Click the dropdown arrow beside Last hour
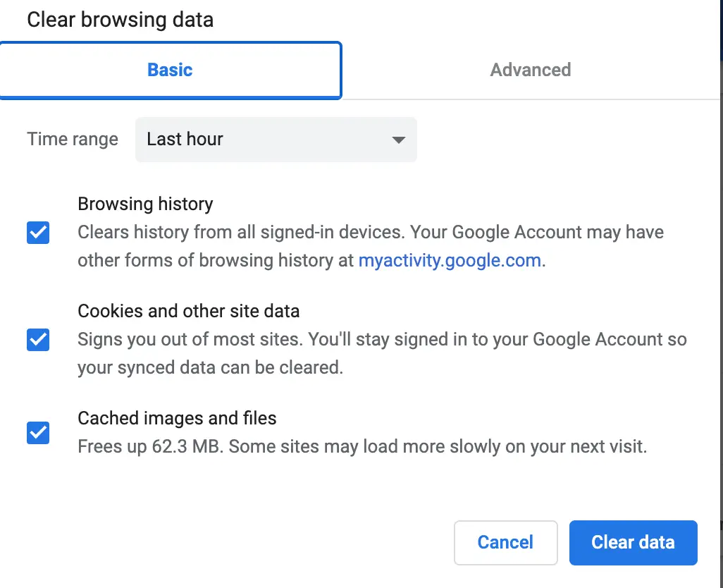 [x=398, y=140]
